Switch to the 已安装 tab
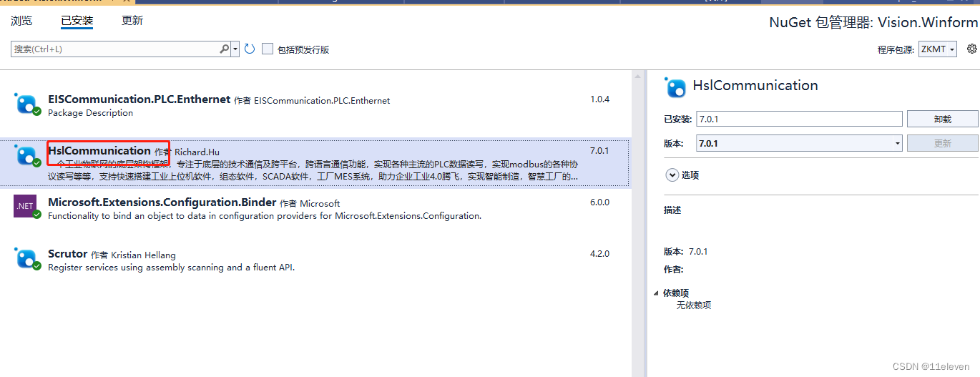Screen dimensions: 980x377 pyautogui.click(x=77, y=21)
